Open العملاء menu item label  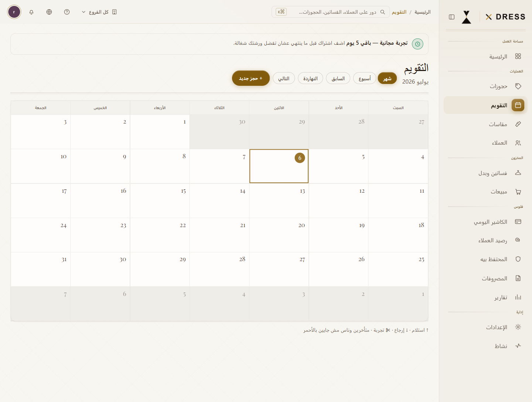pyautogui.click(x=499, y=143)
